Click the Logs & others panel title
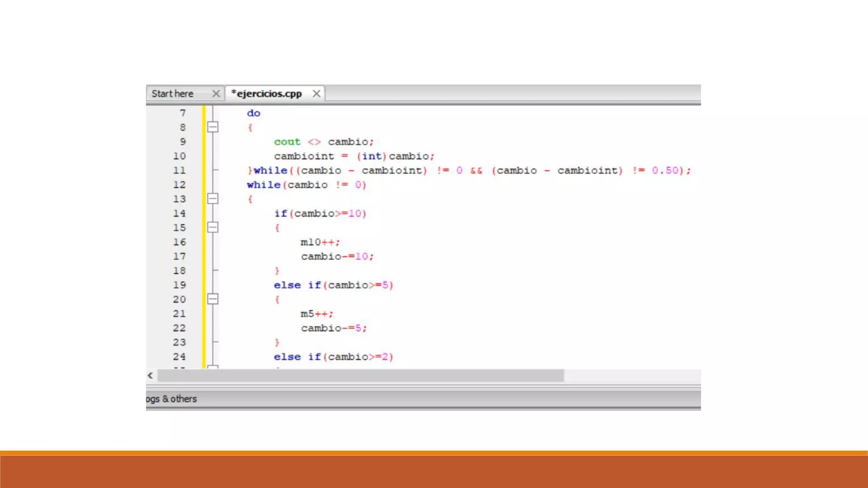This screenshot has width=868, height=488. (172, 399)
